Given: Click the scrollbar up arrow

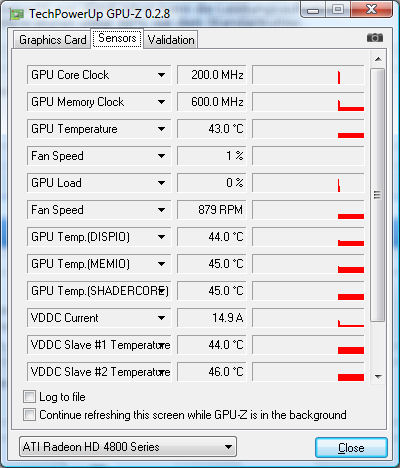Looking at the screenshot, I should [x=378, y=59].
